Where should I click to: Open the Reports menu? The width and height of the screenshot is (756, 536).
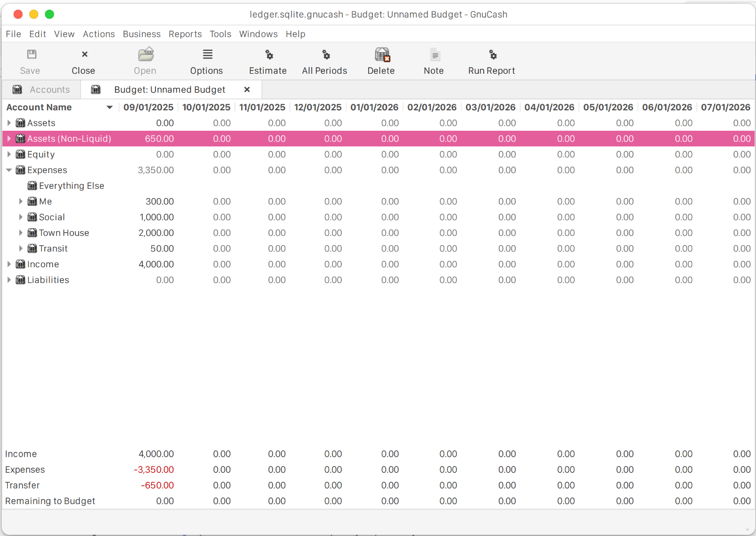tap(185, 34)
